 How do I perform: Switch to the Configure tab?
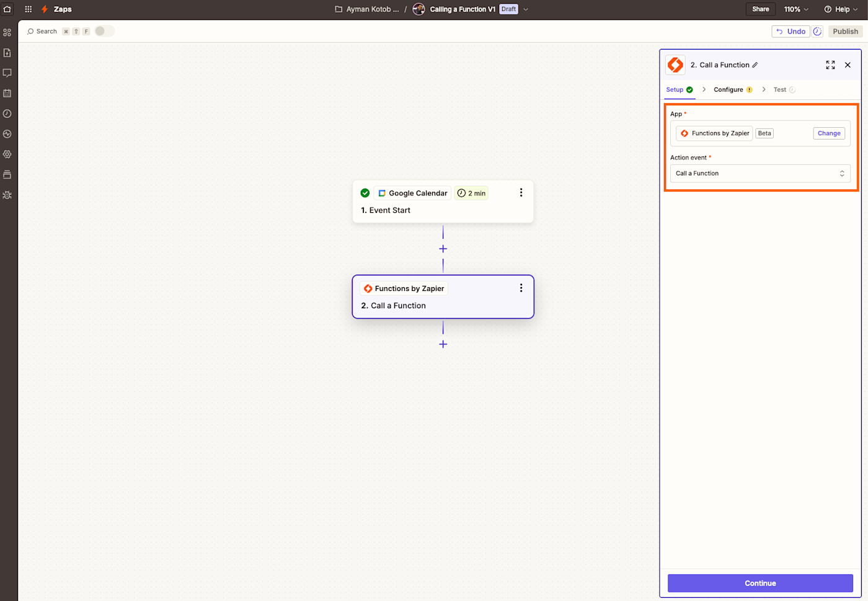[733, 90]
